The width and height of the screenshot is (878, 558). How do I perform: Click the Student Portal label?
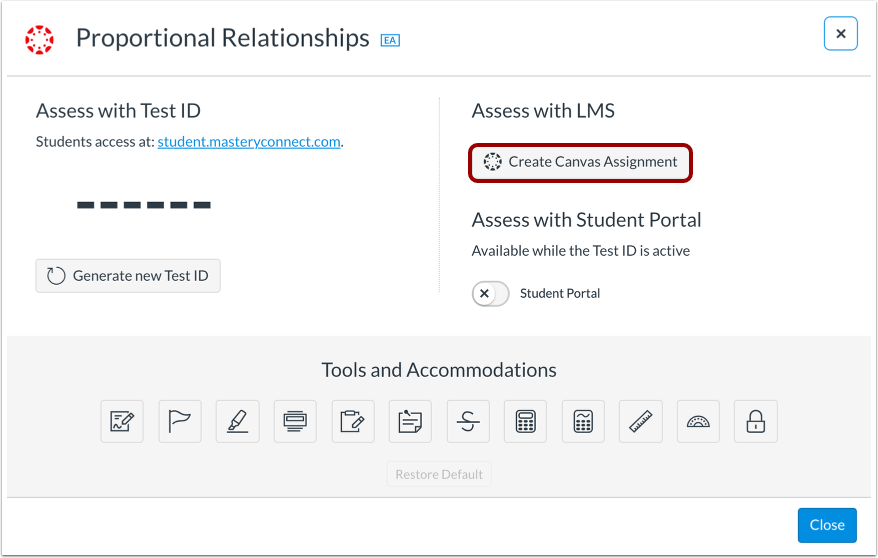click(x=560, y=294)
